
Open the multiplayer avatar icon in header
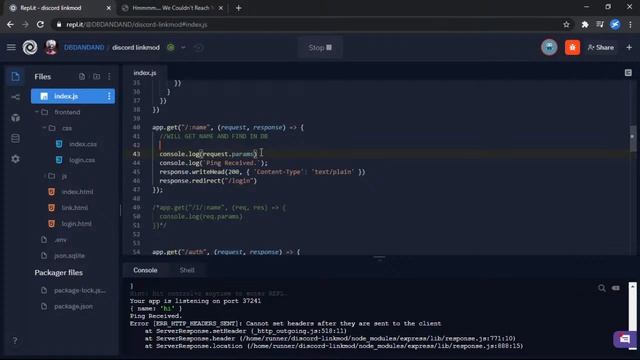click(549, 47)
